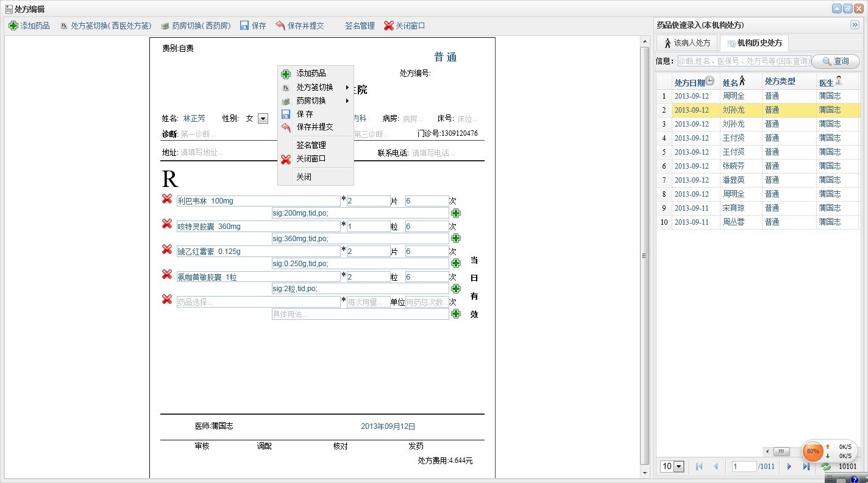Click the 添加药品 green plus toolbar icon
This screenshot has height=483, width=868.
(x=13, y=25)
